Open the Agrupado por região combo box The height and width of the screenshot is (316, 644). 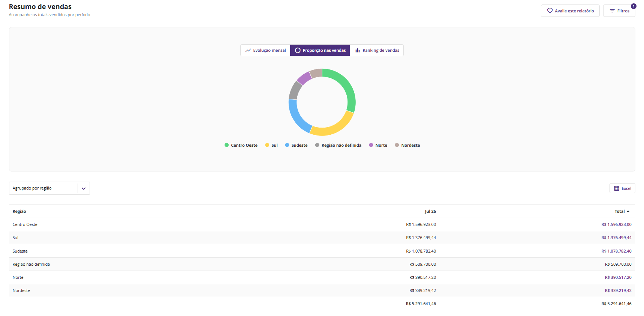49,188
